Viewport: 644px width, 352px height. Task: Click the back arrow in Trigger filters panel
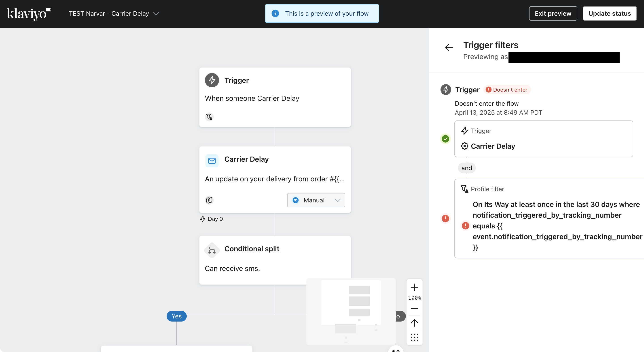pyautogui.click(x=449, y=47)
